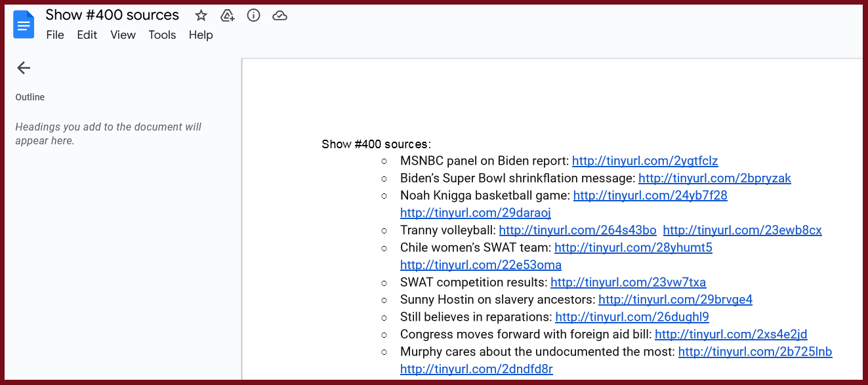Open link tinyurl.com/2ygtfclz
Screen dimensions: 868x385
(645, 161)
